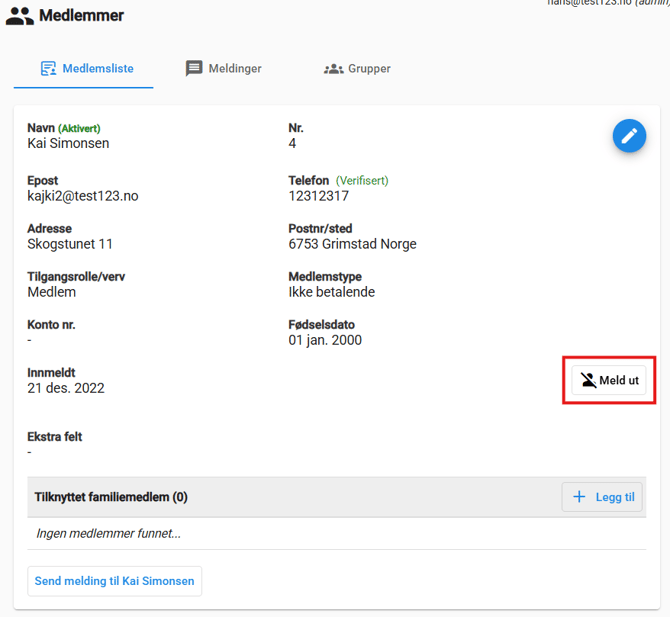Click the blue pencil edit button
Image resolution: width=670 pixels, height=617 pixels.
click(x=629, y=136)
